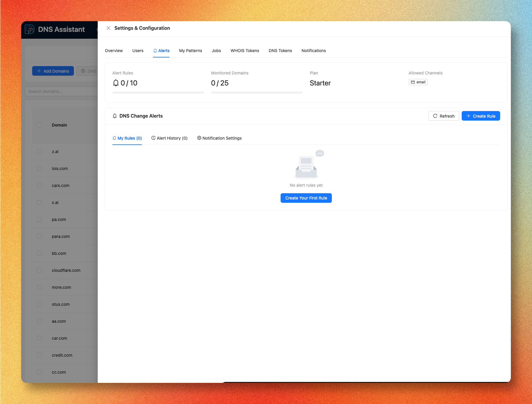Viewport: 532px width, 404px height.
Task: Click the clock icon on Alert History tab
Action: 153,138
